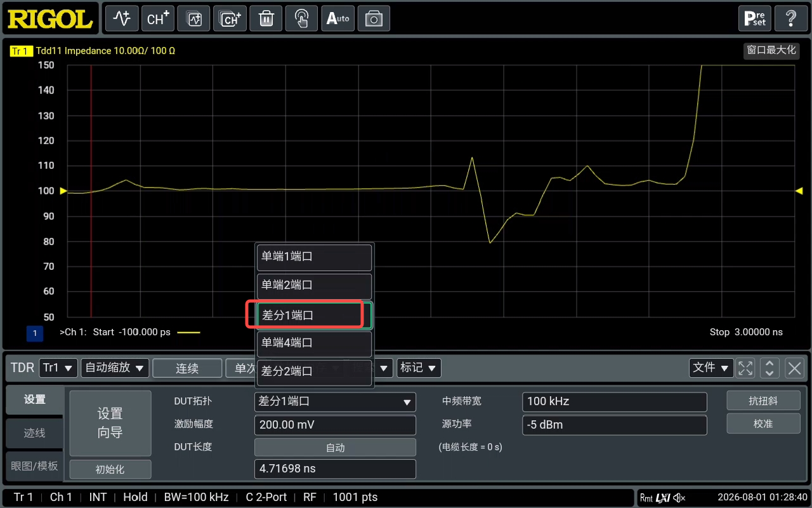Switch to the 设置 tab
Viewport: 812px width, 508px height.
point(34,400)
